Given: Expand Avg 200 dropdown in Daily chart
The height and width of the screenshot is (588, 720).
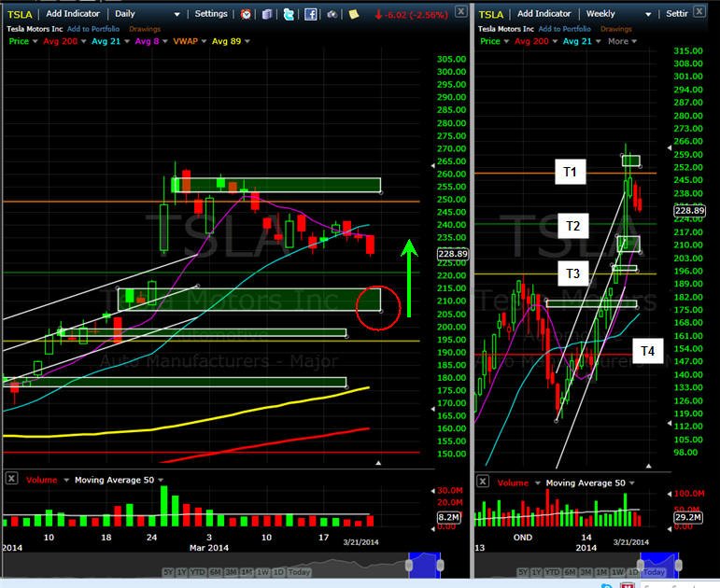Looking at the screenshot, I should tap(83, 41).
